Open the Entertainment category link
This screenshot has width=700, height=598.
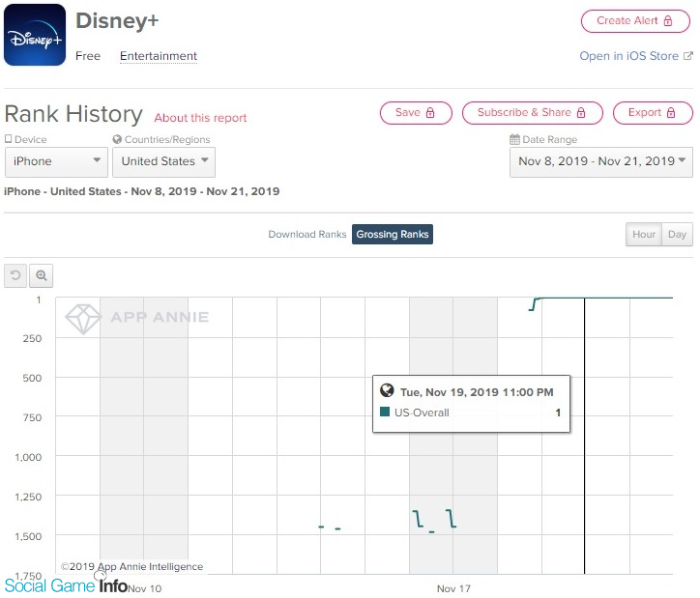tap(159, 56)
